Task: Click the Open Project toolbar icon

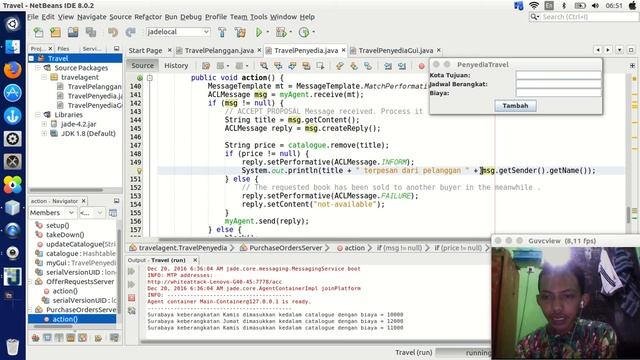Action: [x=73, y=32]
